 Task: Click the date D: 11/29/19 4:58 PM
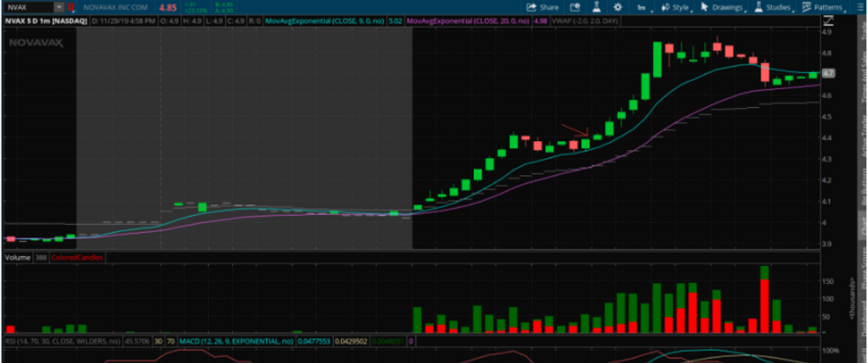click(123, 22)
